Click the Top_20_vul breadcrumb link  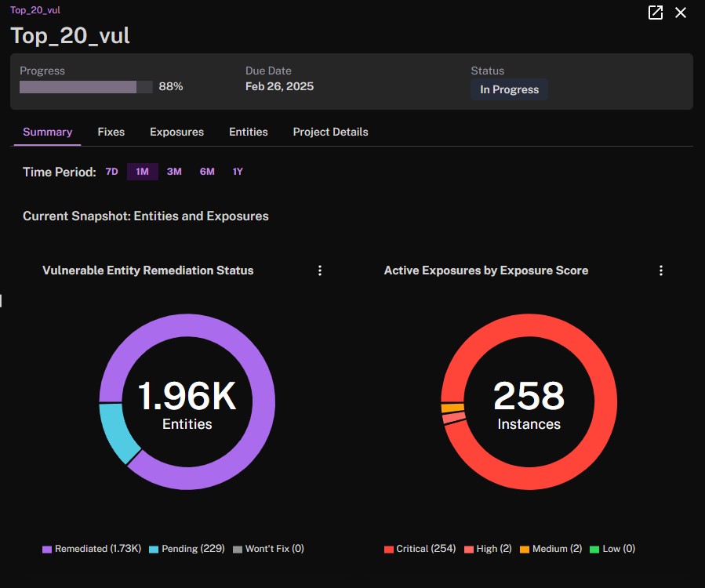point(35,10)
